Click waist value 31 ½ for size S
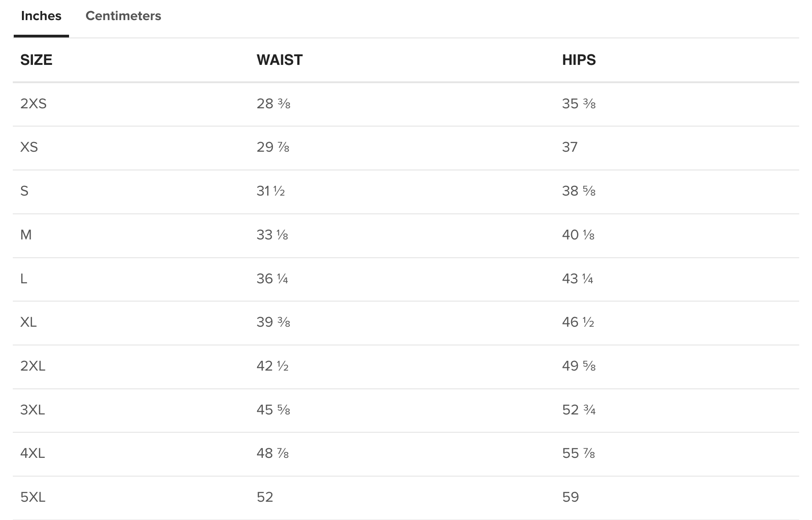Image resolution: width=812 pixels, height=520 pixels. point(271,191)
